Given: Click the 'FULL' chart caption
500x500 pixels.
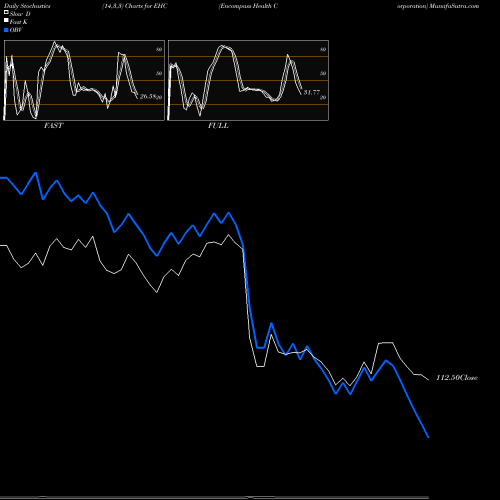Looking at the screenshot, I should tap(218, 126).
